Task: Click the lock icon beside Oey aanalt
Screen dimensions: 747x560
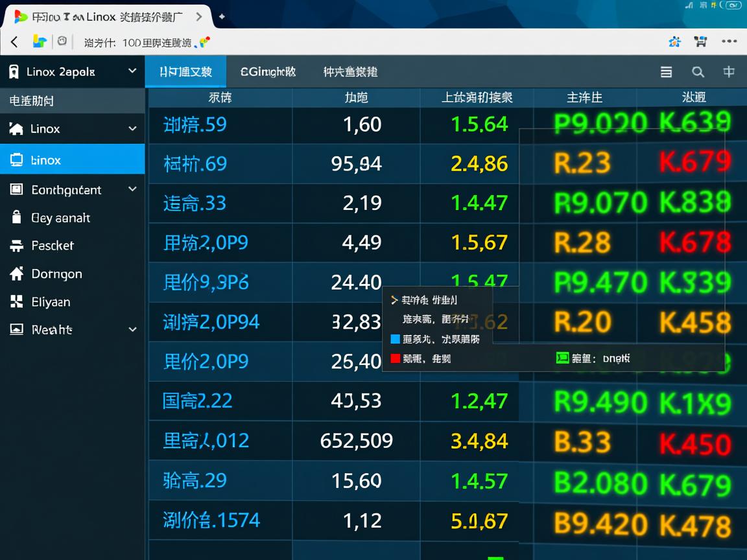Action: point(17,218)
